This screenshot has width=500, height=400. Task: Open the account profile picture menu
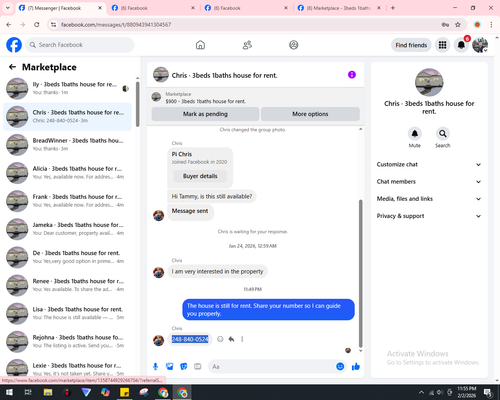coord(480,45)
